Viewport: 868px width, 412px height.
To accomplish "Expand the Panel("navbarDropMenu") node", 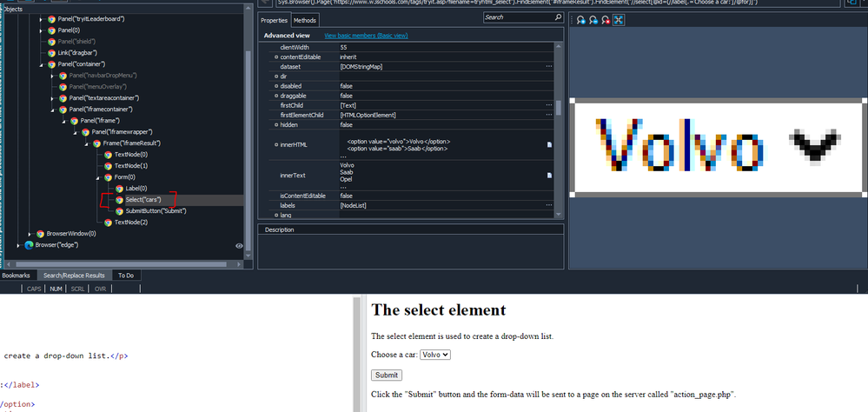I will tap(52, 76).
